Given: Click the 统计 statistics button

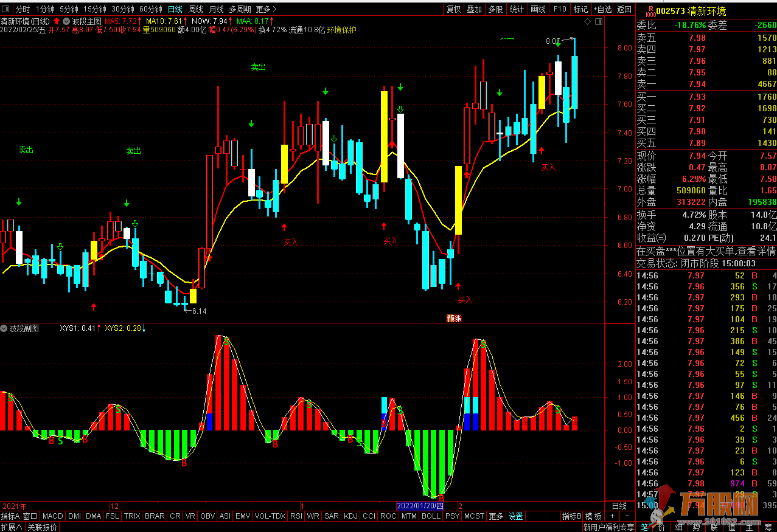Looking at the screenshot, I should pyautogui.click(x=517, y=9).
